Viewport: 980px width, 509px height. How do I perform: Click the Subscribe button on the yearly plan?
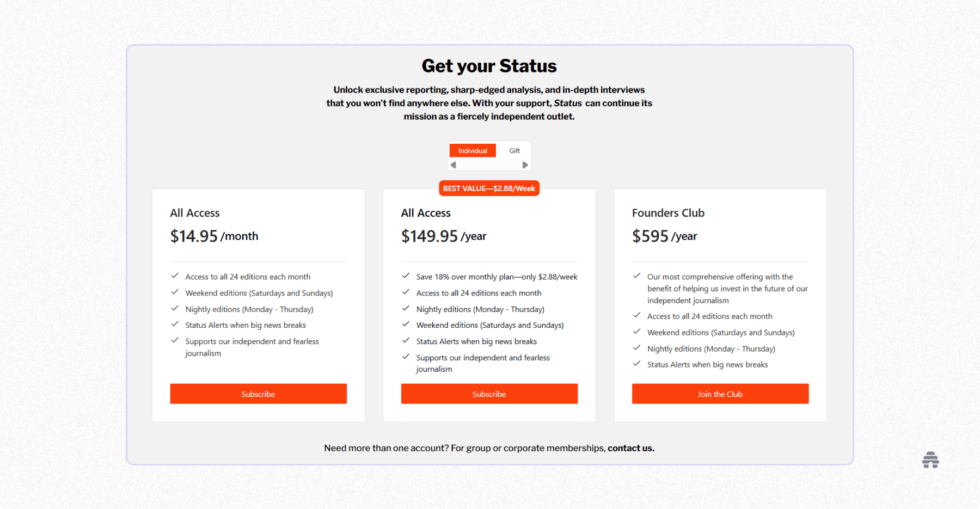coord(489,394)
